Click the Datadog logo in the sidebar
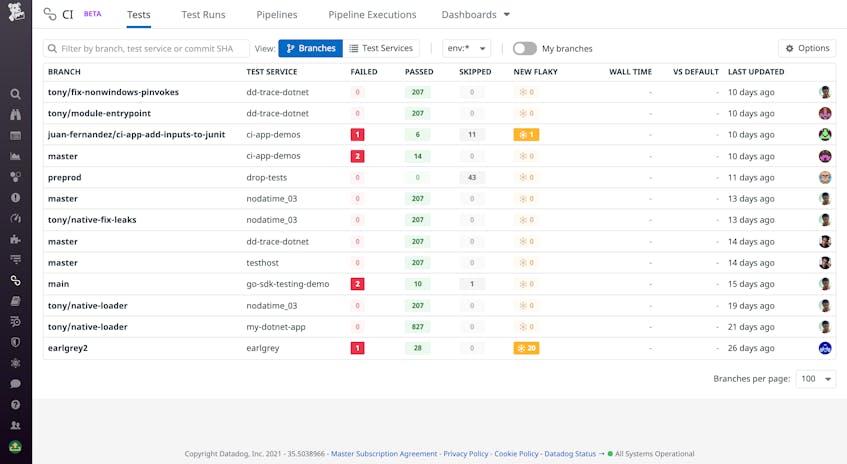The height and width of the screenshot is (464, 847). (16, 12)
